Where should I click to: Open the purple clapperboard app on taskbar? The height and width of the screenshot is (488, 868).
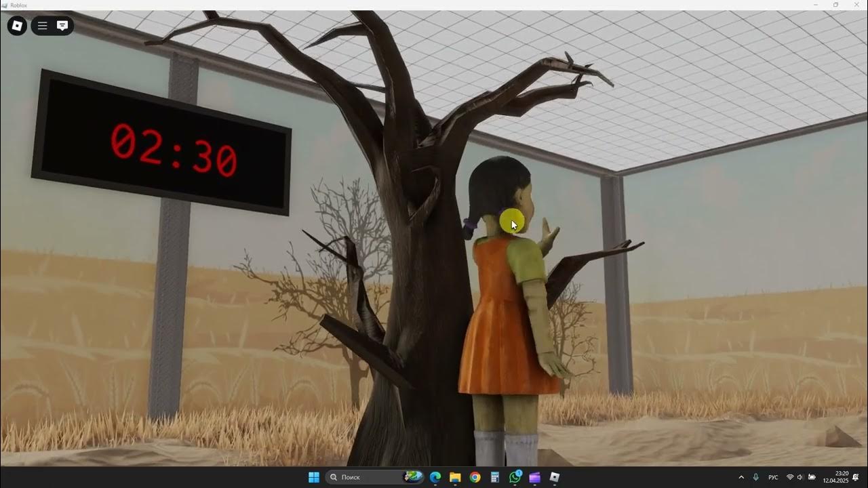tap(534, 477)
